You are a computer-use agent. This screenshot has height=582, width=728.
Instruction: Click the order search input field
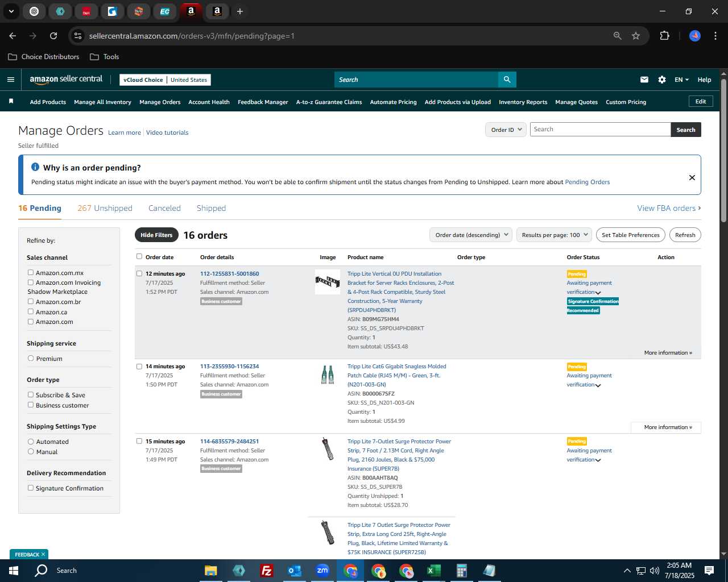[x=601, y=130]
